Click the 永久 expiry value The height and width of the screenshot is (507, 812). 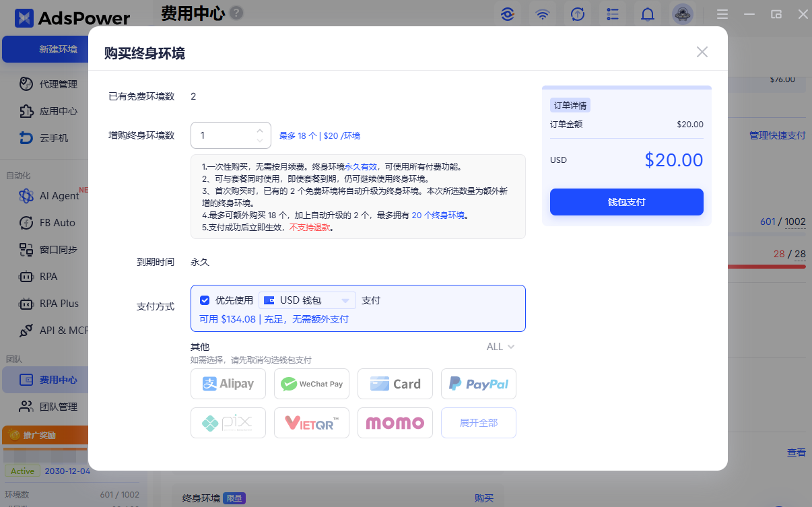(200, 262)
